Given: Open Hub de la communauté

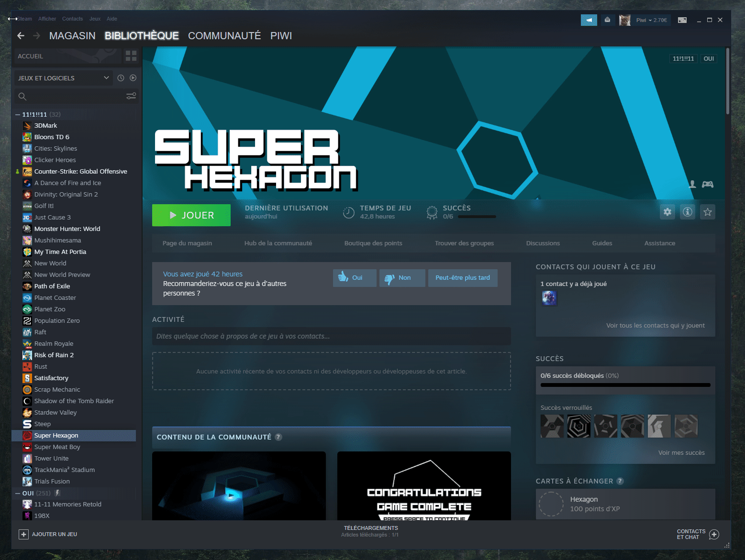Looking at the screenshot, I should click(278, 243).
